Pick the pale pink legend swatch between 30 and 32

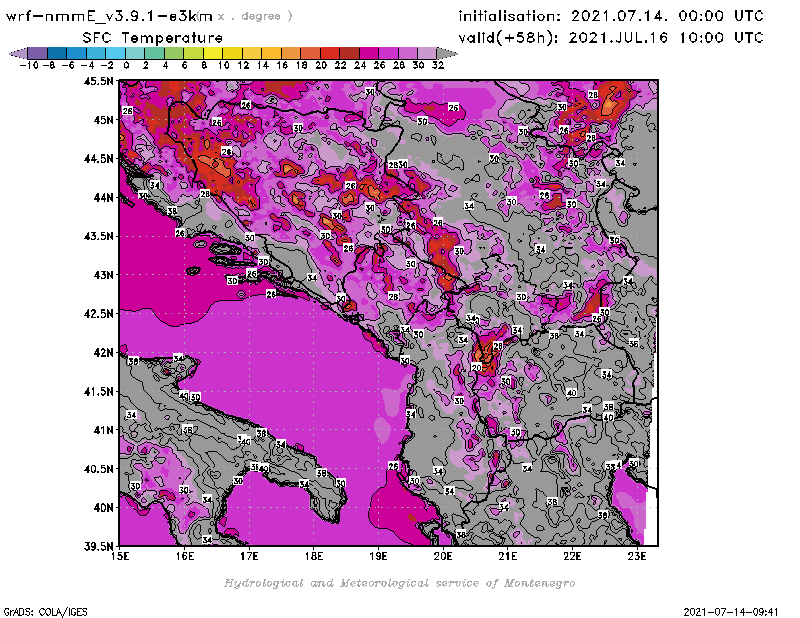[427, 53]
